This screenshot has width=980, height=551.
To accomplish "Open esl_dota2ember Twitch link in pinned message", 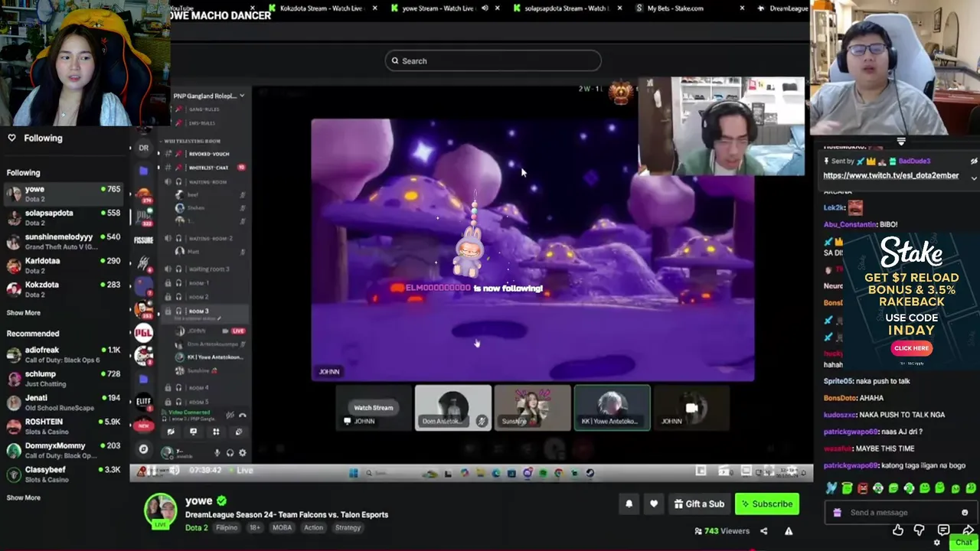I will 890,175.
